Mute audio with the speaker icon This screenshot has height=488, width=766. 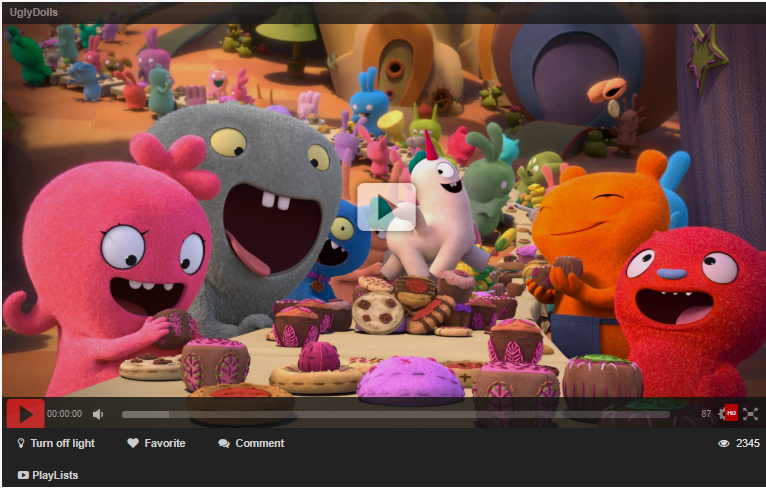click(x=98, y=414)
